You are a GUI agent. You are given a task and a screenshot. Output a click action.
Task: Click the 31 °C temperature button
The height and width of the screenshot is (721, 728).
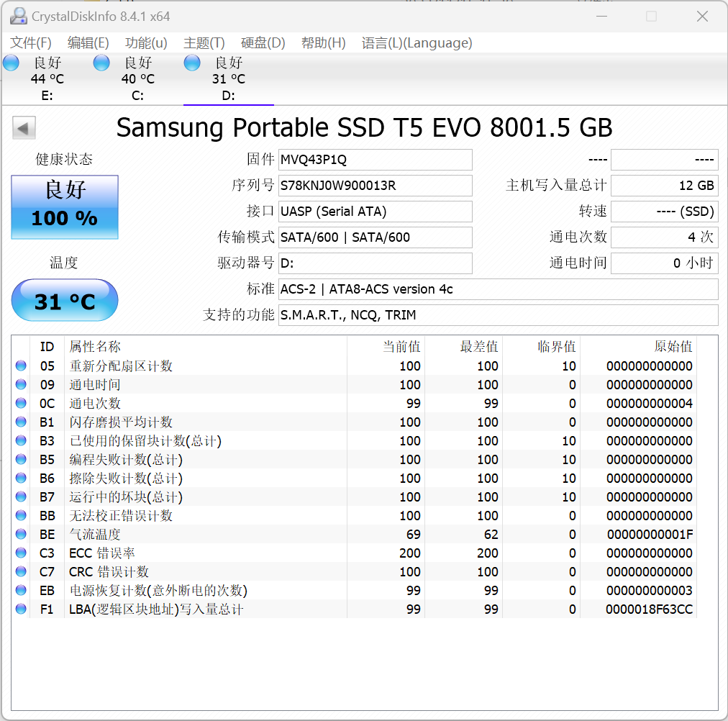65,301
